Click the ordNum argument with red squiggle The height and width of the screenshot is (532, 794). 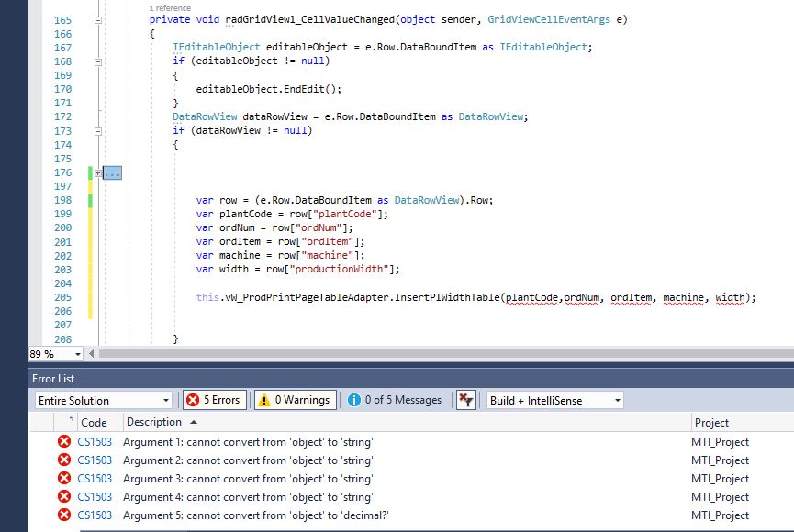(582, 297)
